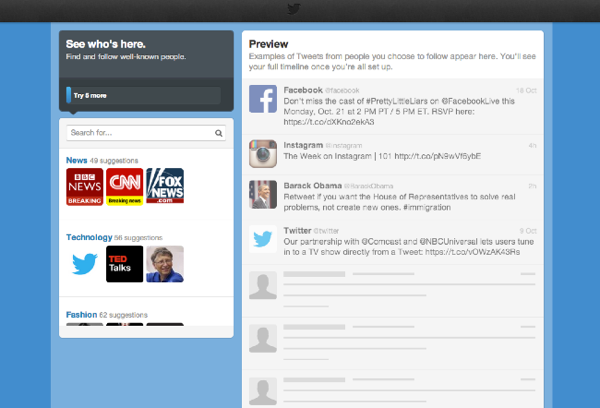The width and height of the screenshot is (600, 408).
Task: Click the Preview heading
Action: coord(268,44)
